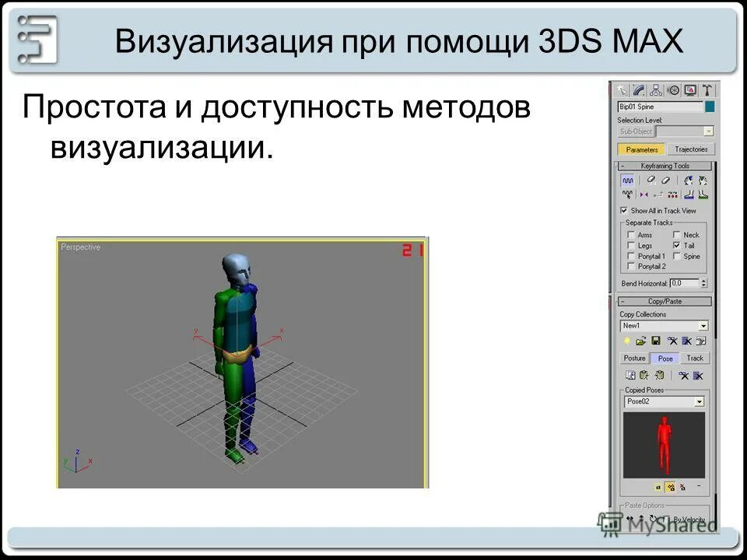Image resolution: width=747 pixels, height=560 pixels.
Task: Switch to the Posture tab
Action: [635, 358]
